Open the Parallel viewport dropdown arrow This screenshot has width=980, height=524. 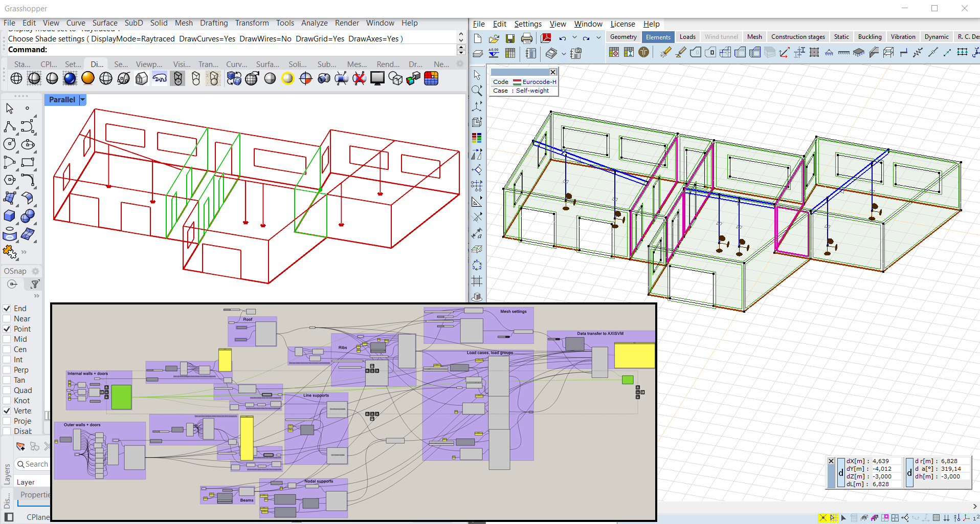[x=82, y=100]
